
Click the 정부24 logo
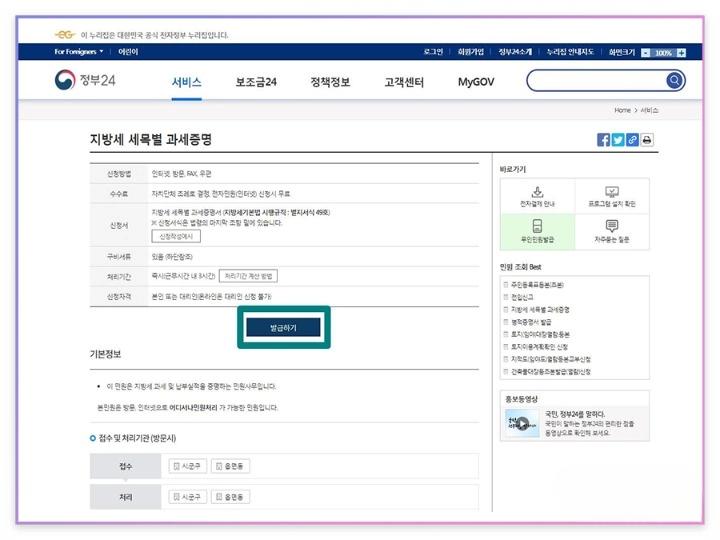[85, 80]
